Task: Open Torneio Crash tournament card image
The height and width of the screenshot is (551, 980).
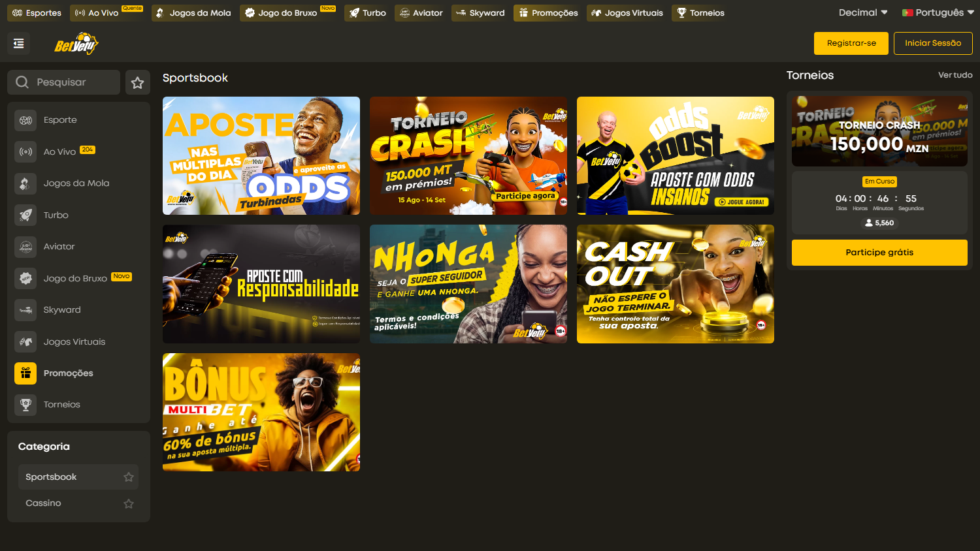Action: tap(879, 131)
